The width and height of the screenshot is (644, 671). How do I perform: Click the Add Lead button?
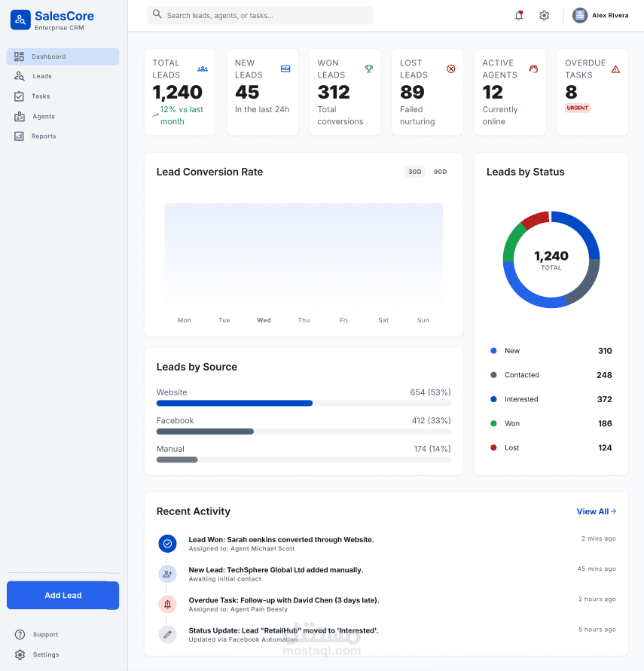pos(63,595)
